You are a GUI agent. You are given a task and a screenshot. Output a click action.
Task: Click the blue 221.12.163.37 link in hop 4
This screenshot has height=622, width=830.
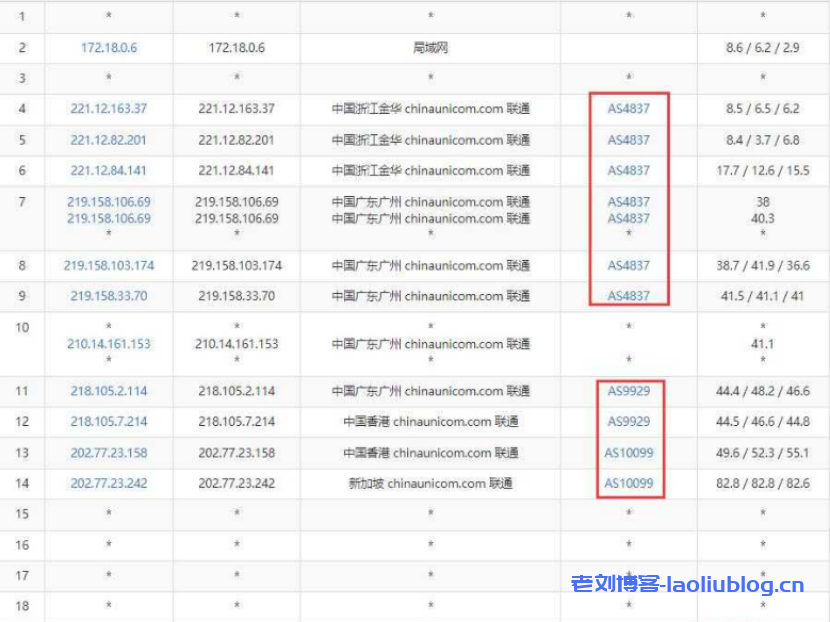pos(109,109)
